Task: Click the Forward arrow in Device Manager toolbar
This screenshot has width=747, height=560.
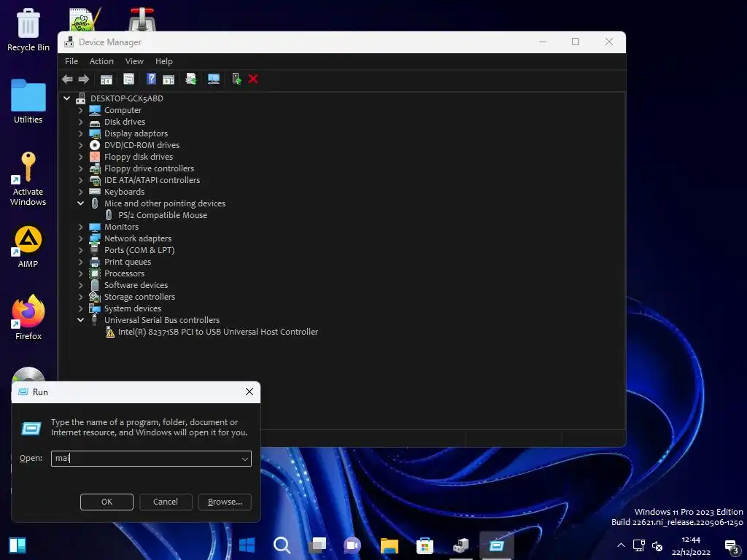Action: point(84,79)
